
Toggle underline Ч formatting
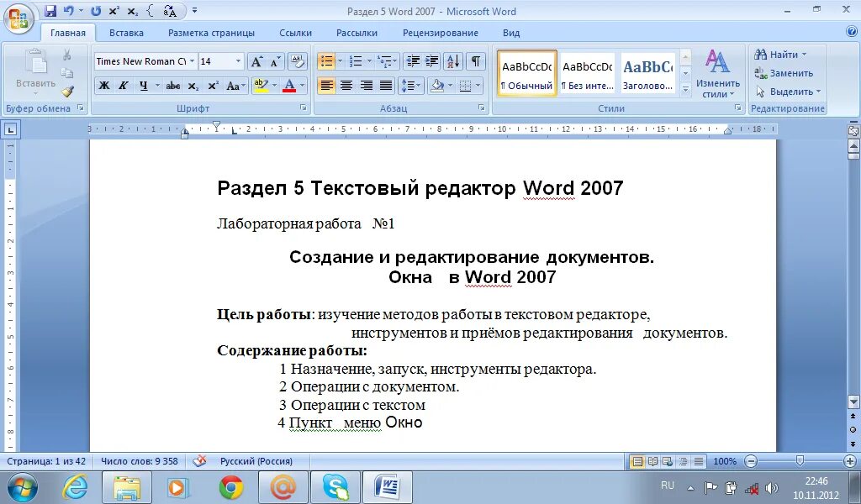click(143, 86)
